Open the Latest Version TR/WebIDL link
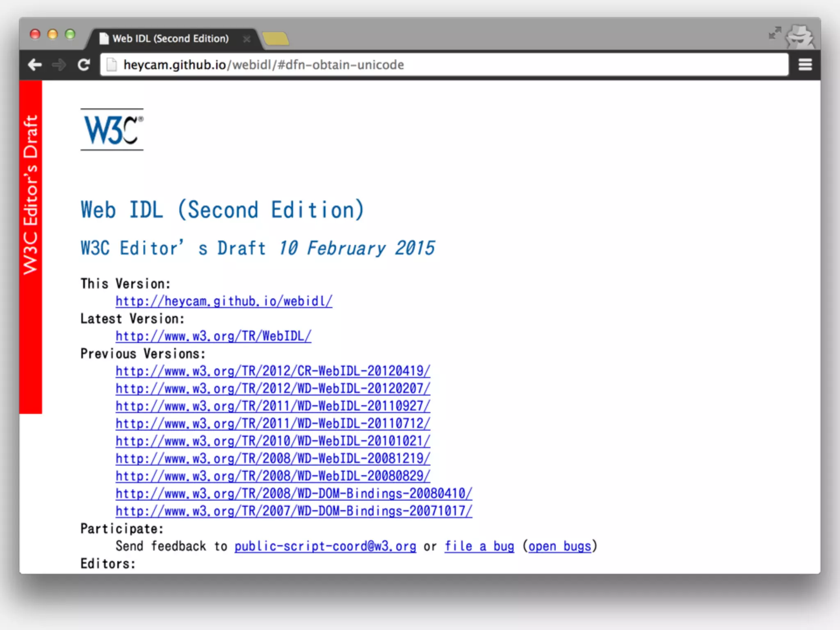This screenshot has height=630, width=840. click(x=213, y=336)
